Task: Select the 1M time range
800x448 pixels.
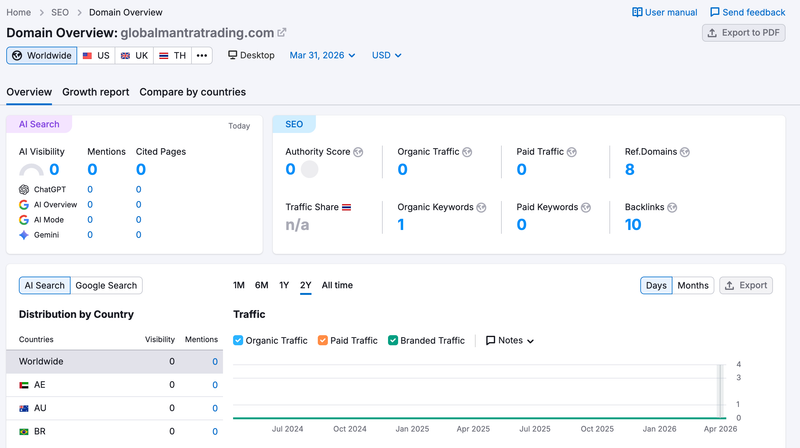Action: click(x=239, y=285)
